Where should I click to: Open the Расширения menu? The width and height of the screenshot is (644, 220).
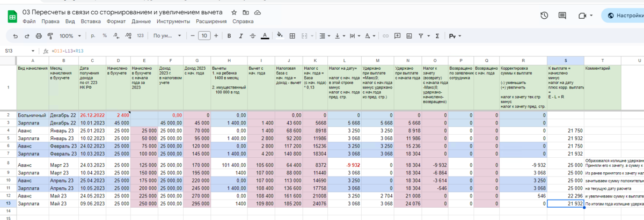pos(211,22)
